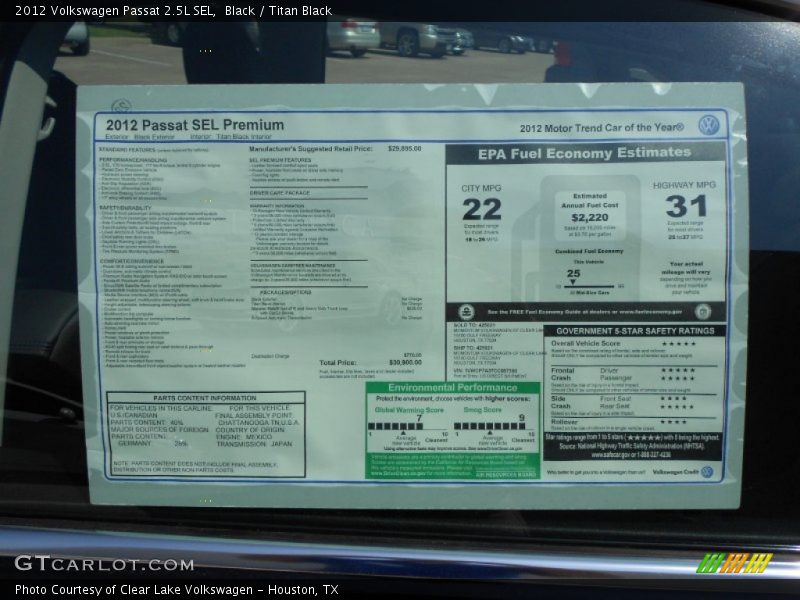Image resolution: width=800 pixels, height=600 pixels.
Task: Click 'See the FREE Fuel Economy Guide' line
Action: coord(585,312)
